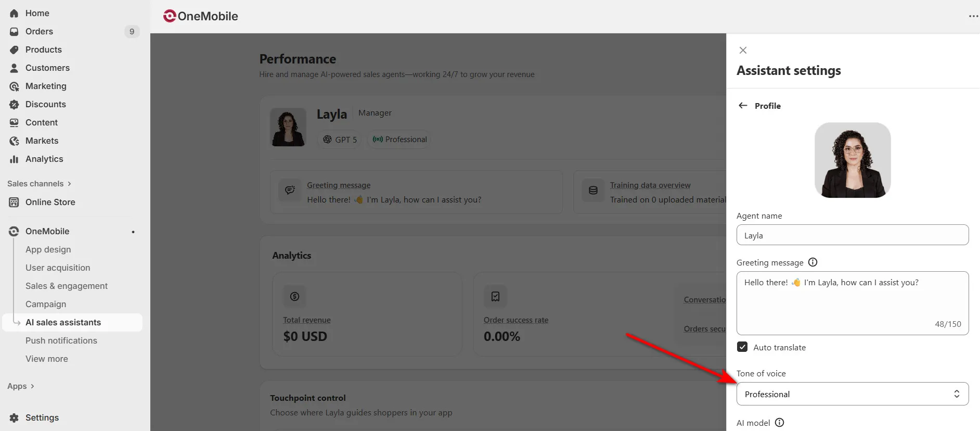Screen dimensions: 980x431
Task: Open Products in the sidebar
Action: (x=72, y=50)
